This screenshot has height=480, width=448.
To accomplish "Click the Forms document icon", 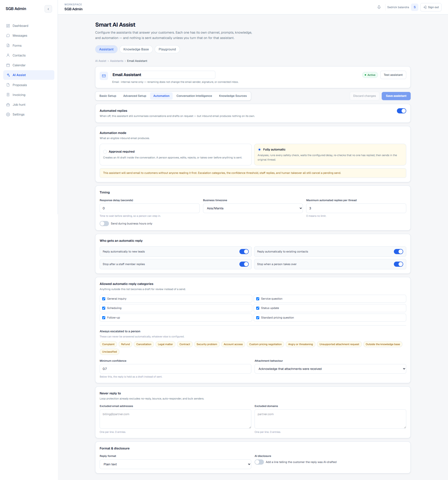I will tap(8, 46).
